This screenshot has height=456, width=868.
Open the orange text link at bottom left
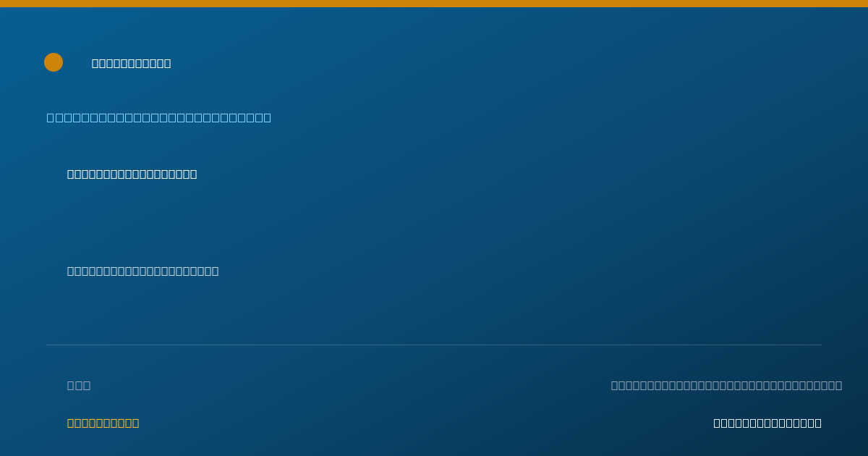(x=103, y=423)
